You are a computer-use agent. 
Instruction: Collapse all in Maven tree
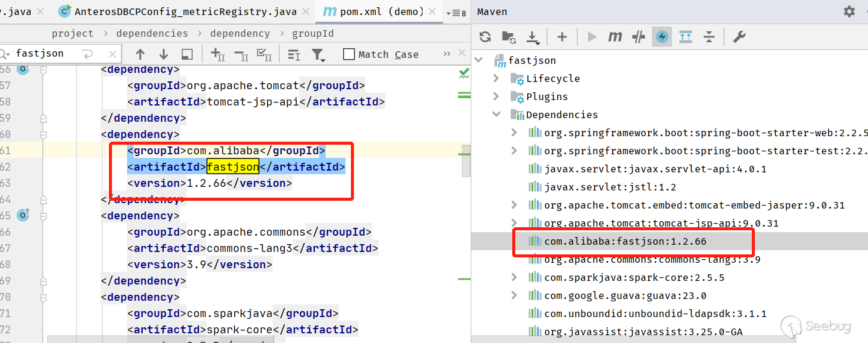click(709, 37)
